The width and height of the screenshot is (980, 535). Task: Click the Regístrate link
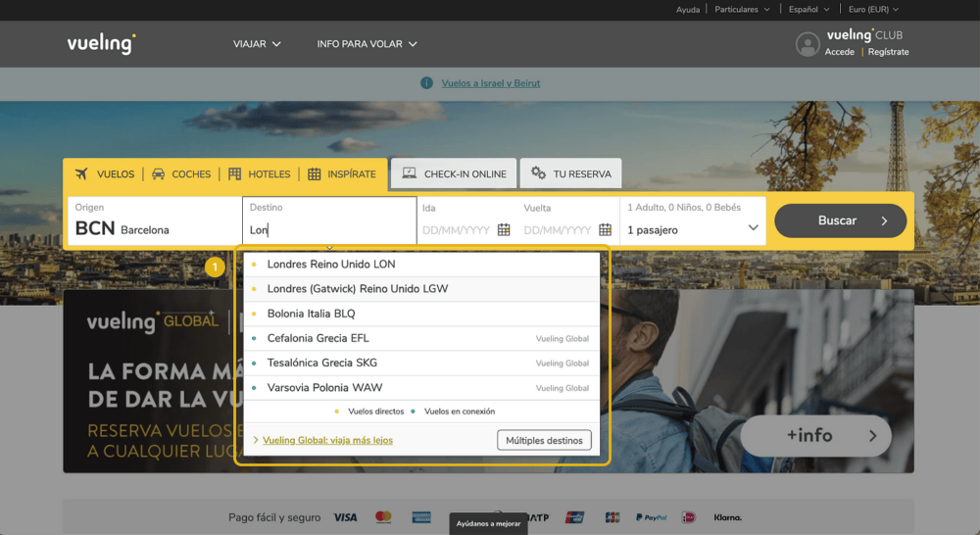pyautogui.click(x=888, y=52)
